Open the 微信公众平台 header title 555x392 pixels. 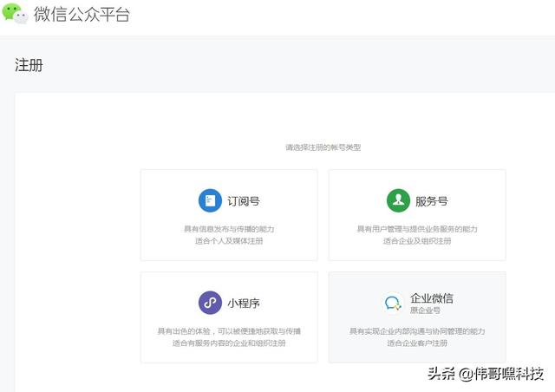(x=82, y=15)
